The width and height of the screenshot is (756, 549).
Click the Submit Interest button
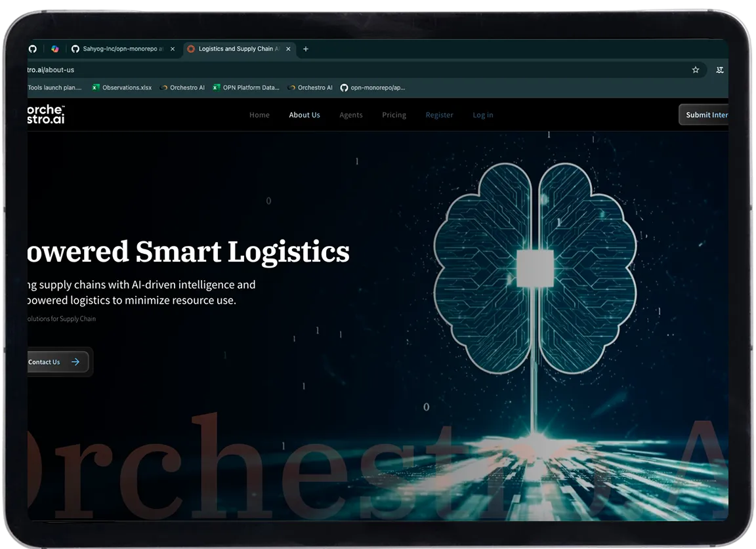(x=709, y=114)
